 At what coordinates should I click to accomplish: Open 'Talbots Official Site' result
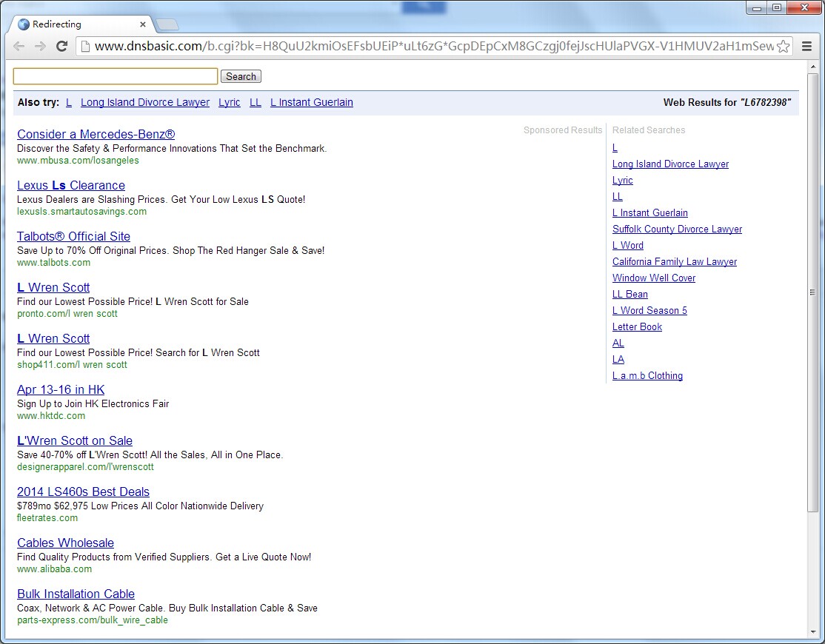[x=73, y=237]
